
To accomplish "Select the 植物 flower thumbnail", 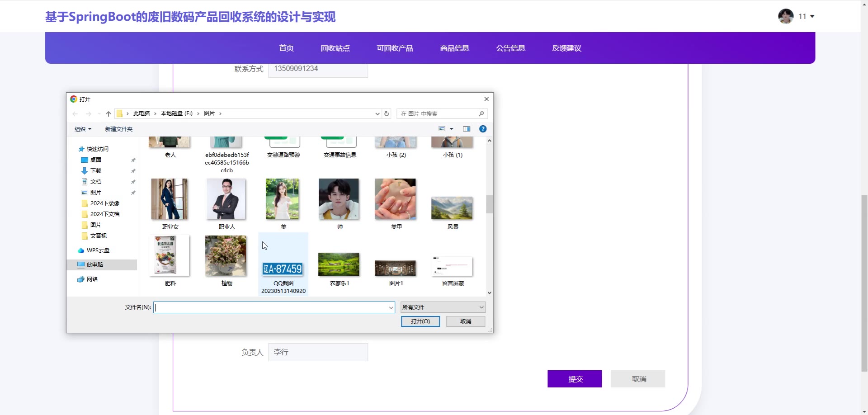I will 226,256.
